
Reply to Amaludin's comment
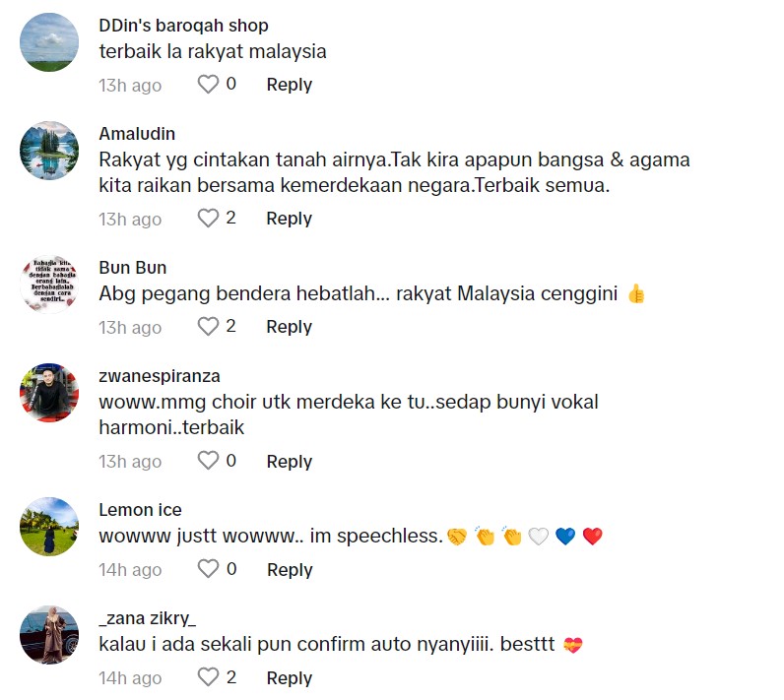[x=289, y=219]
